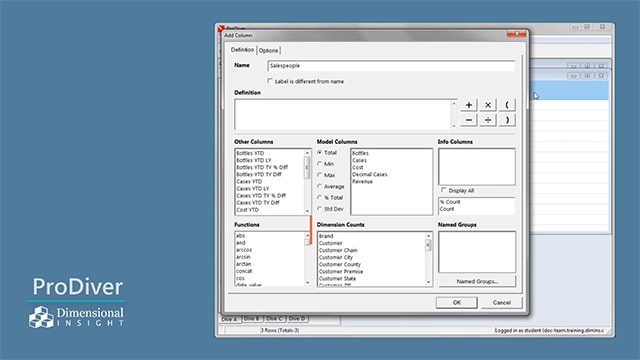Image resolution: width=640 pixels, height=360 pixels.
Task: Select Cases YTD TY % Diff entry
Action: pos(261,196)
